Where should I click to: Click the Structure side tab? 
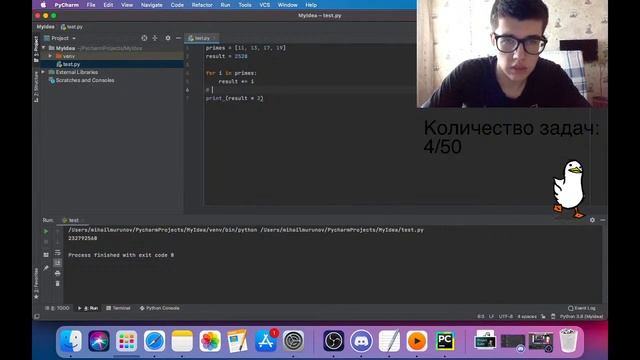(x=36, y=87)
